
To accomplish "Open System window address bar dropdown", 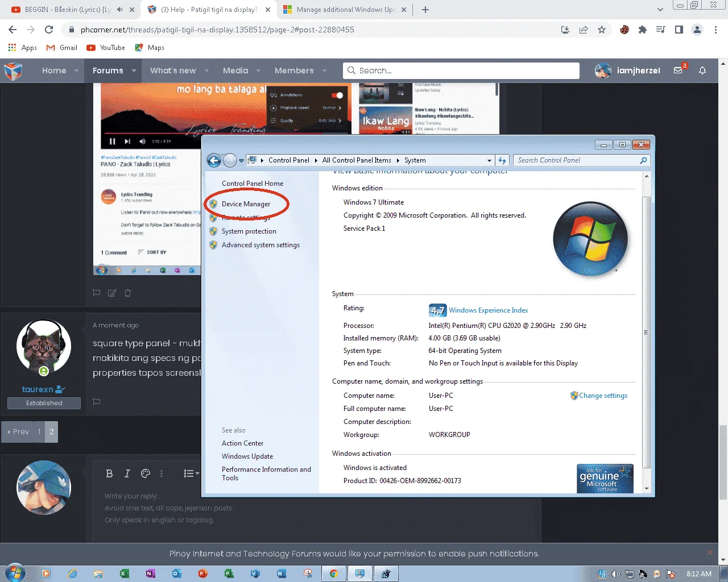I will [x=489, y=160].
